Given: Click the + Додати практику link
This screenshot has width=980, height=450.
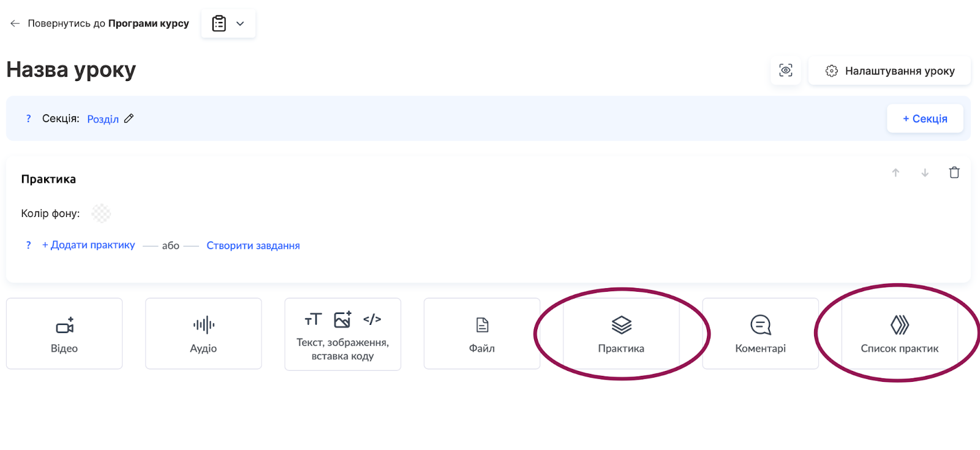Looking at the screenshot, I should [89, 245].
